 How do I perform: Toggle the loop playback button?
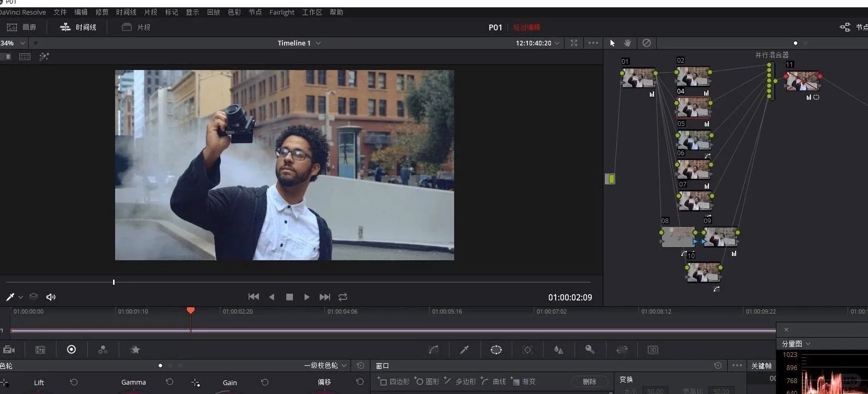[x=343, y=297]
